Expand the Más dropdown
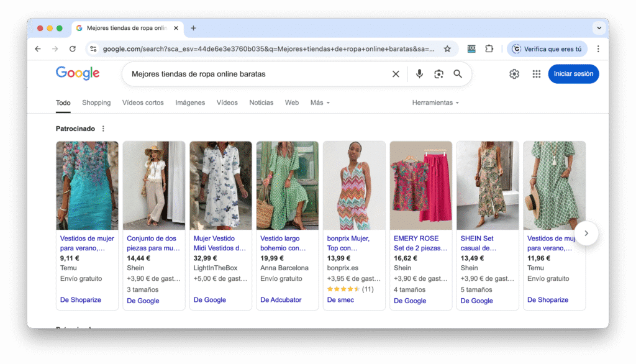636x364 pixels. (x=320, y=102)
